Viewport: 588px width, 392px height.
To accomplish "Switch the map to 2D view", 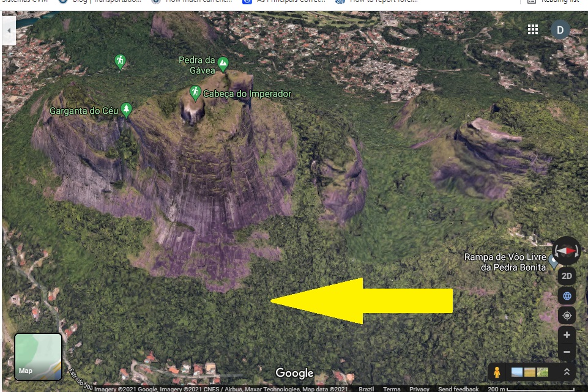I will coord(567,276).
